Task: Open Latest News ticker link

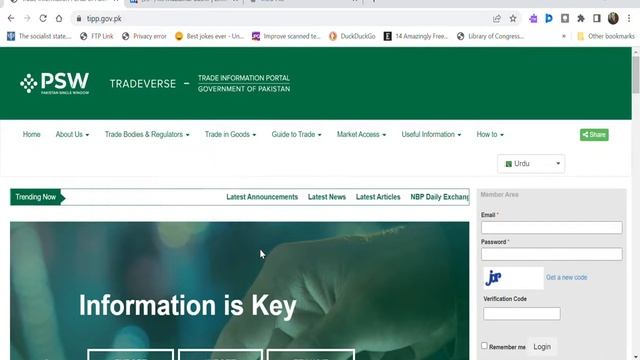Action: click(327, 197)
